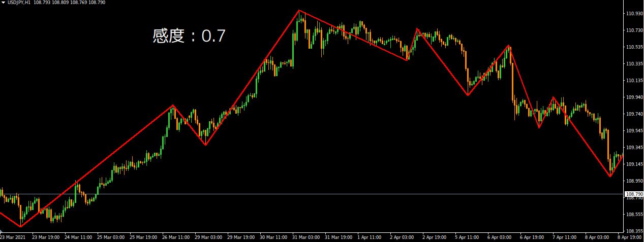The height and width of the screenshot is (242, 644).
Task: Click the 8 Apr 03:00 time label
Action: 597,237
